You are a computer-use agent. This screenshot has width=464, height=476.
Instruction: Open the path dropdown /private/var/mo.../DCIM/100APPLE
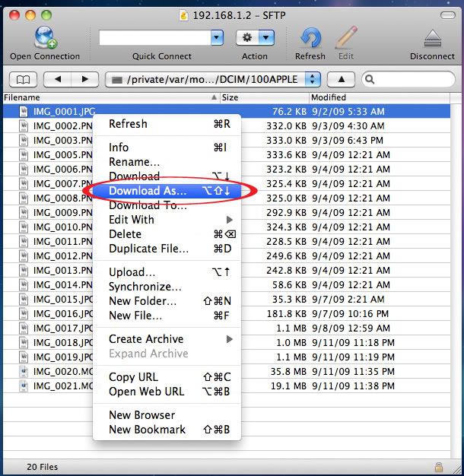point(213,80)
